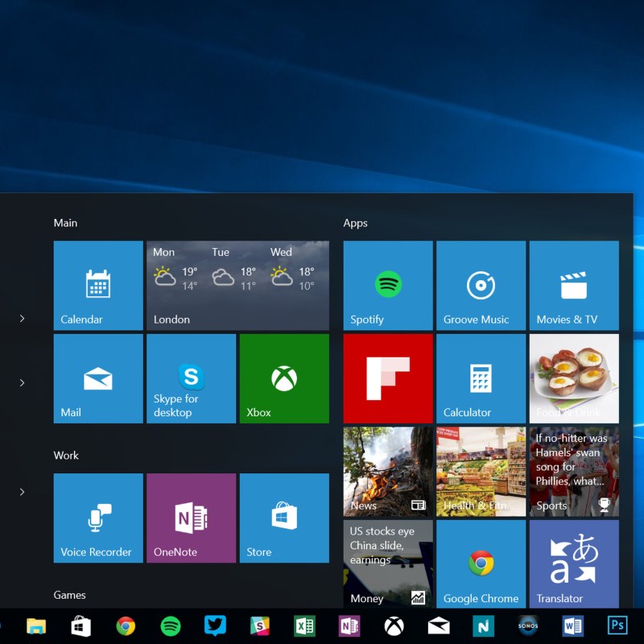644x644 pixels.
Task: Launch Excel from the taskbar
Action: [x=305, y=626]
